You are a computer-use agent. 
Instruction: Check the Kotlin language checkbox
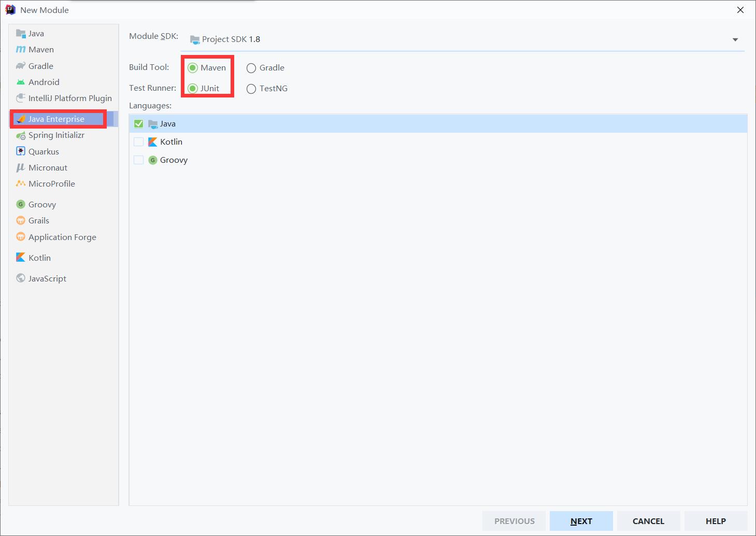tap(138, 142)
